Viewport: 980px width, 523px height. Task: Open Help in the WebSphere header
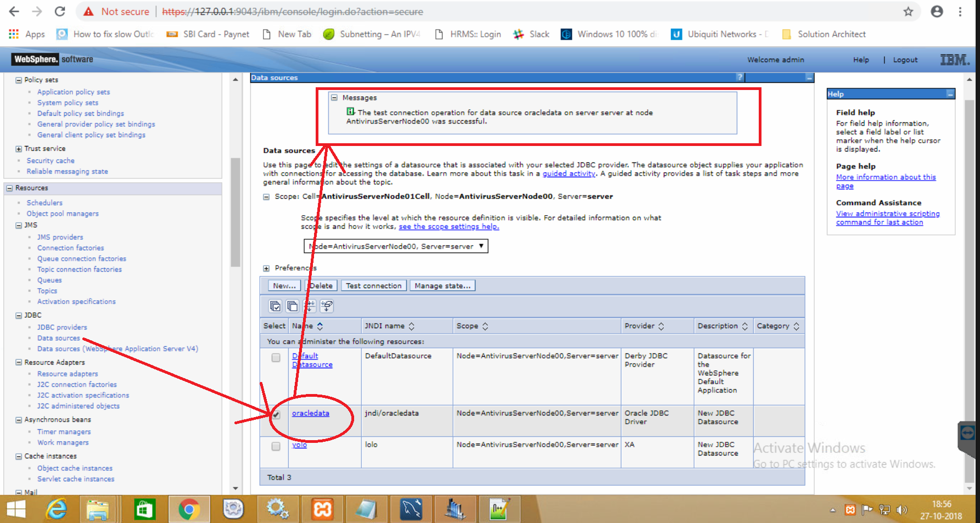click(861, 60)
